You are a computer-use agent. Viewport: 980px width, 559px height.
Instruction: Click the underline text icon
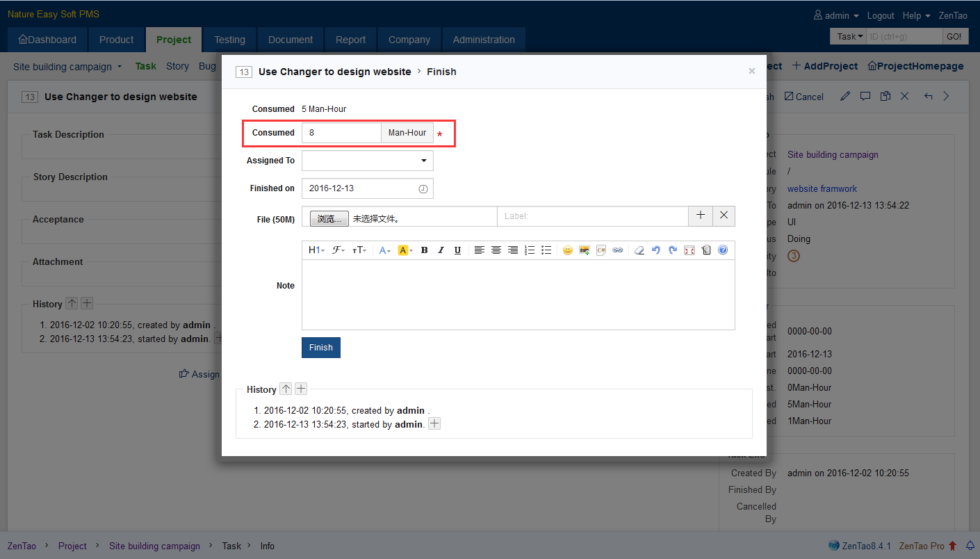(x=457, y=250)
